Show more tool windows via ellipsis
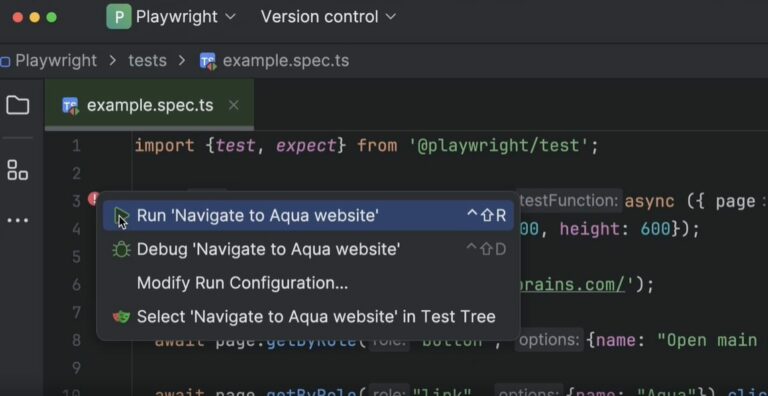 [18, 221]
